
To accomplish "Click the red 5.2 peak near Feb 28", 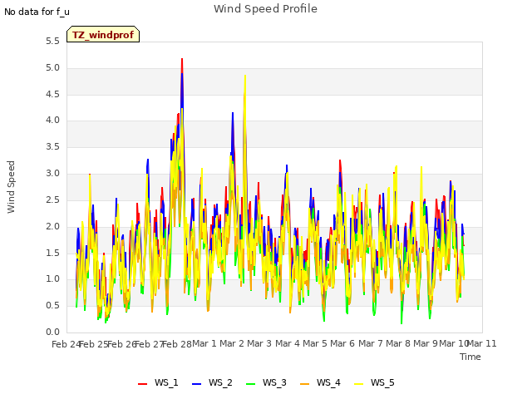I will [x=182, y=59].
